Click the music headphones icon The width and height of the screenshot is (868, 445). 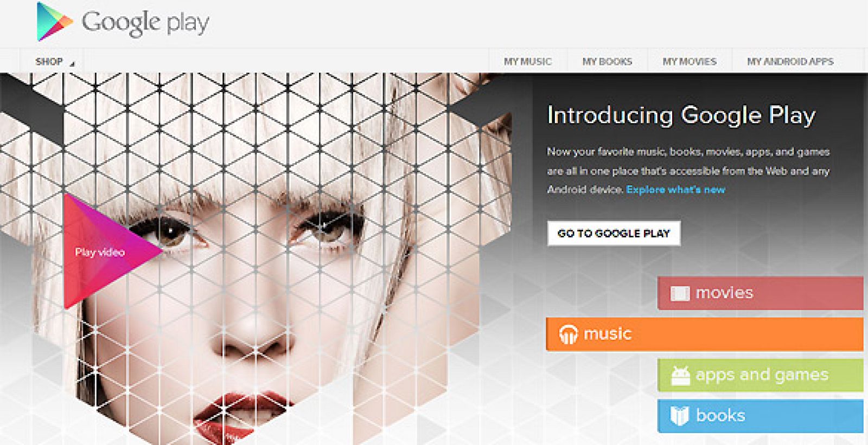point(568,334)
